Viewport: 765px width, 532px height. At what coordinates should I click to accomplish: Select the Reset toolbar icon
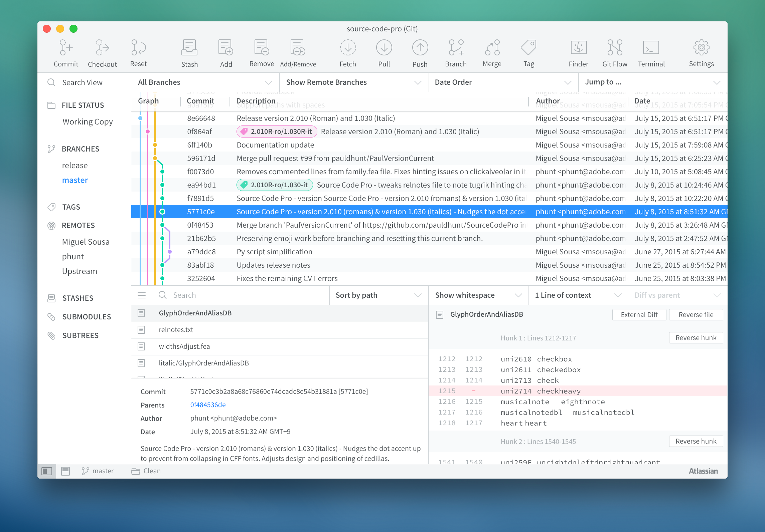pyautogui.click(x=138, y=47)
